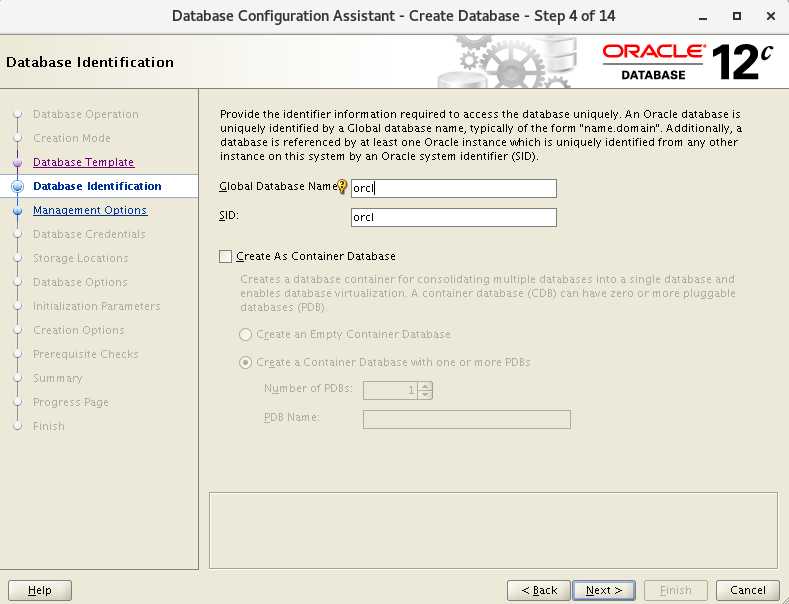
Task: Click the Number of PDBs label
Action: pos(308,389)
